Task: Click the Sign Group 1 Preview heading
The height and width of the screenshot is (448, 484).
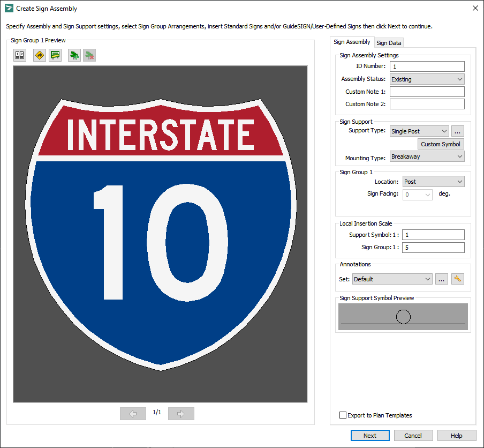Action: (x=38, y=40)
